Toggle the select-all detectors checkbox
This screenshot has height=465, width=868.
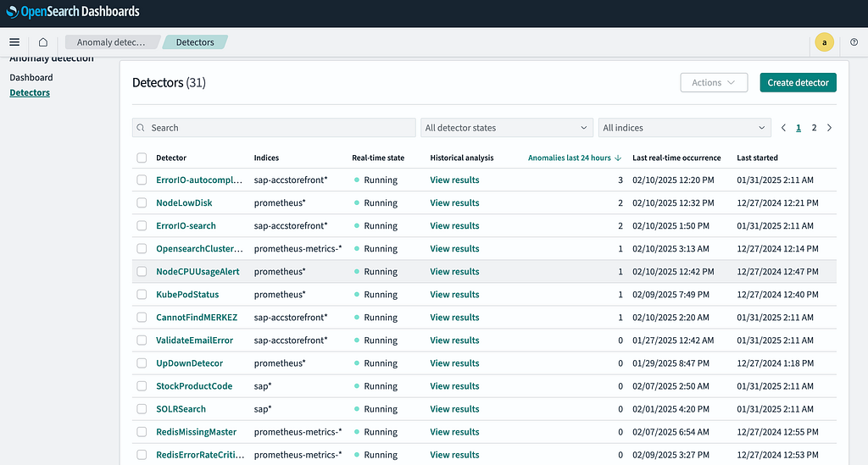pos(142,158)
